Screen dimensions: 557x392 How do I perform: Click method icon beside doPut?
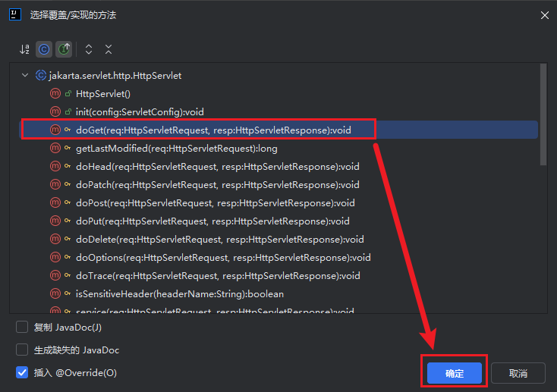55,221
